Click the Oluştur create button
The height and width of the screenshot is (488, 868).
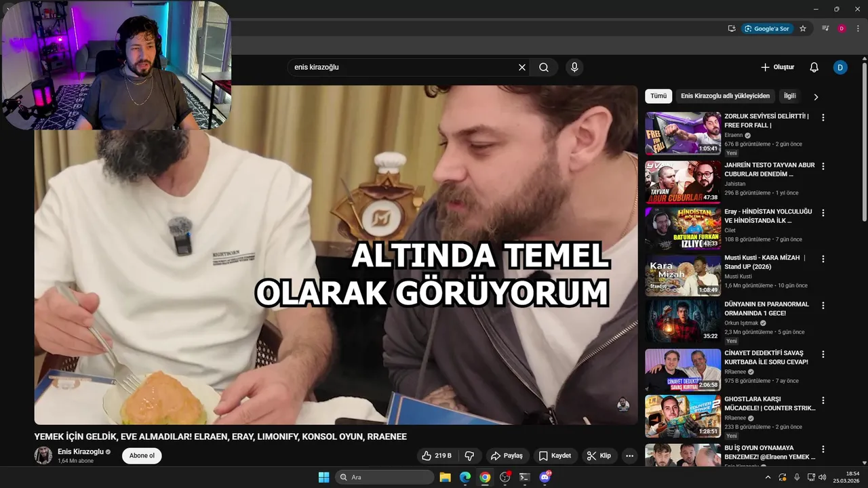pyautogui.click(x=777, y=67)
